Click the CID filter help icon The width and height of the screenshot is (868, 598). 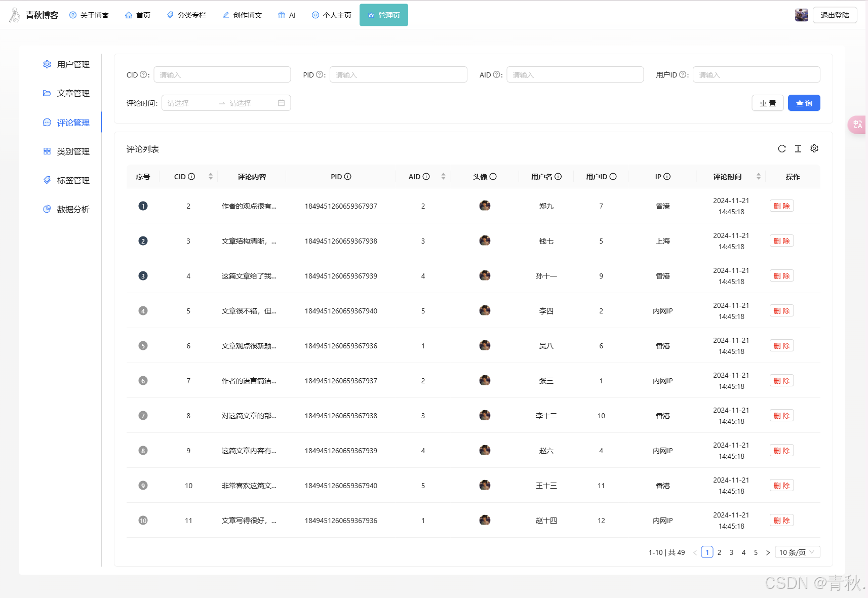(143, 75)
